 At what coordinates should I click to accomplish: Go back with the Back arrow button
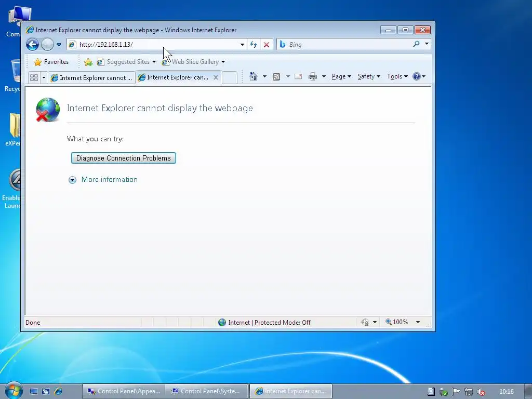pos(32,45)
